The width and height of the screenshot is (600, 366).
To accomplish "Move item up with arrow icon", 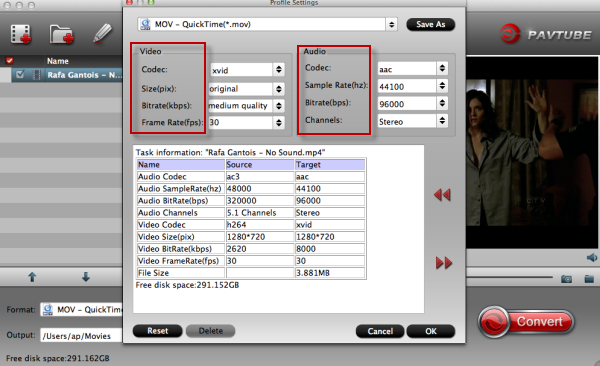I will [32, 277].
